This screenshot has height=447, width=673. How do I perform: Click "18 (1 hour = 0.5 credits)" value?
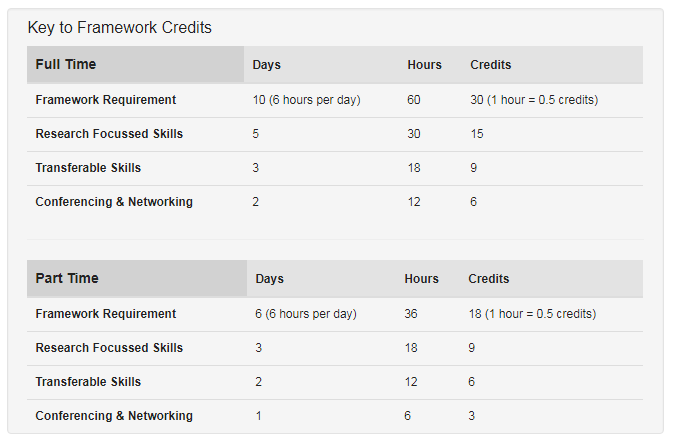532,314
